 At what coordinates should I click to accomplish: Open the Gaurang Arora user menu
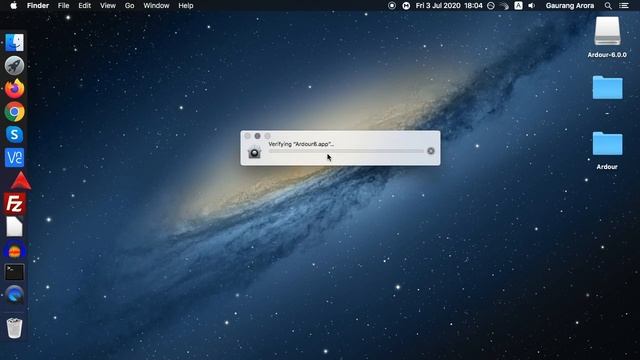point(570,6)
